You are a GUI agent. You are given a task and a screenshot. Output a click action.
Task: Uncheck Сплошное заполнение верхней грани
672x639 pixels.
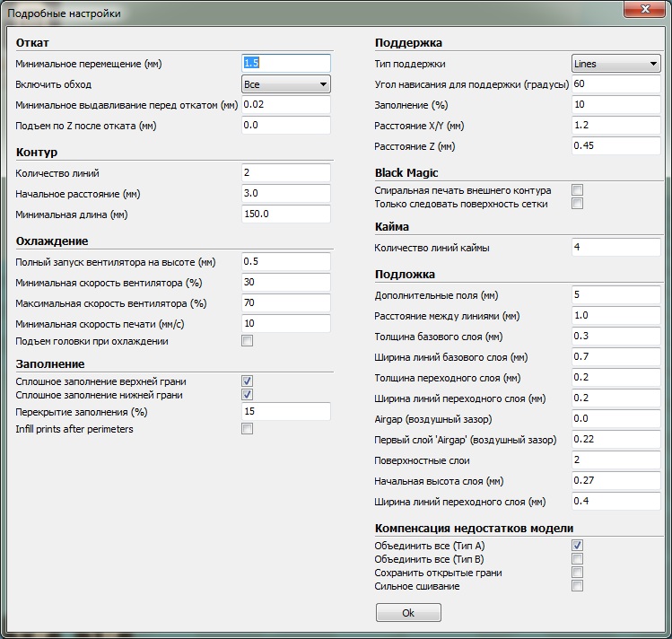point(248,381)
